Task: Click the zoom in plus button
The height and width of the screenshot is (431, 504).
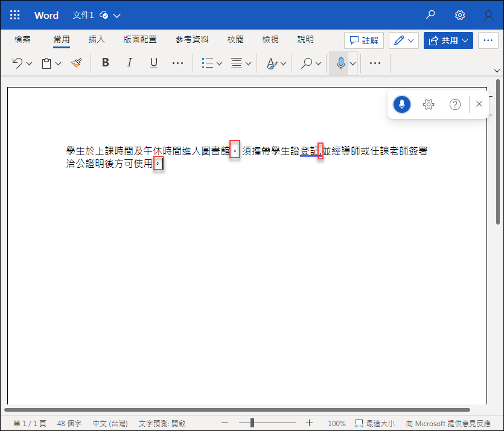Action: click(309, 423)
